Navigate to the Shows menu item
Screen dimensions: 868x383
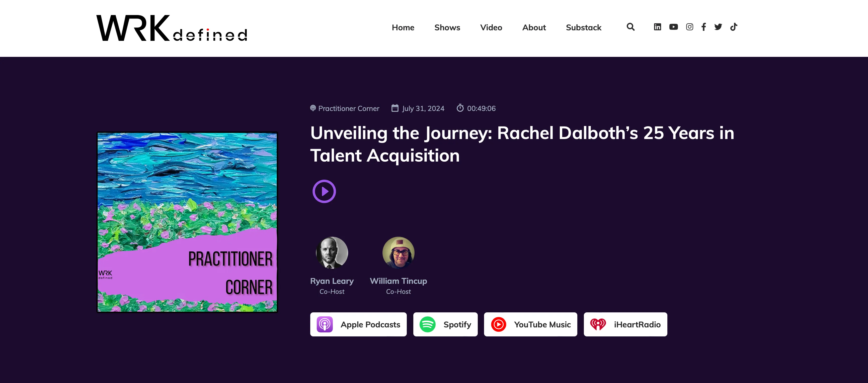click(x=447, y=27)
